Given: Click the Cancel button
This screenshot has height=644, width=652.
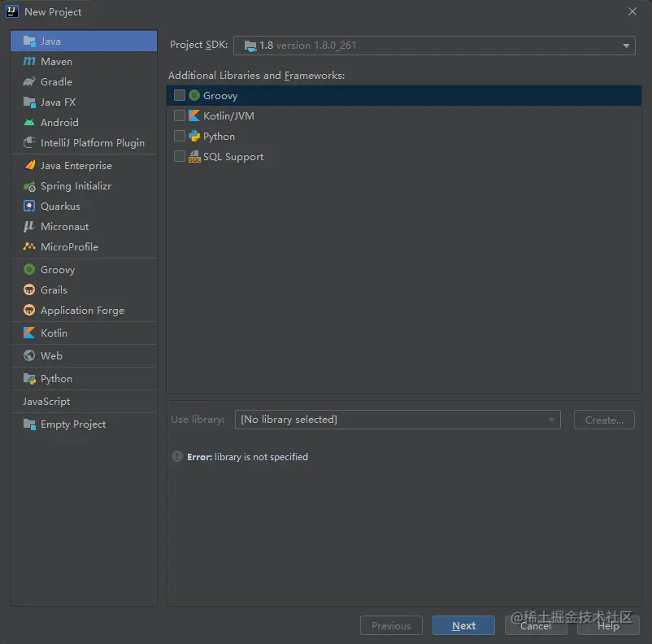Looking at the screenshot, I should click(x=536, y=625).
